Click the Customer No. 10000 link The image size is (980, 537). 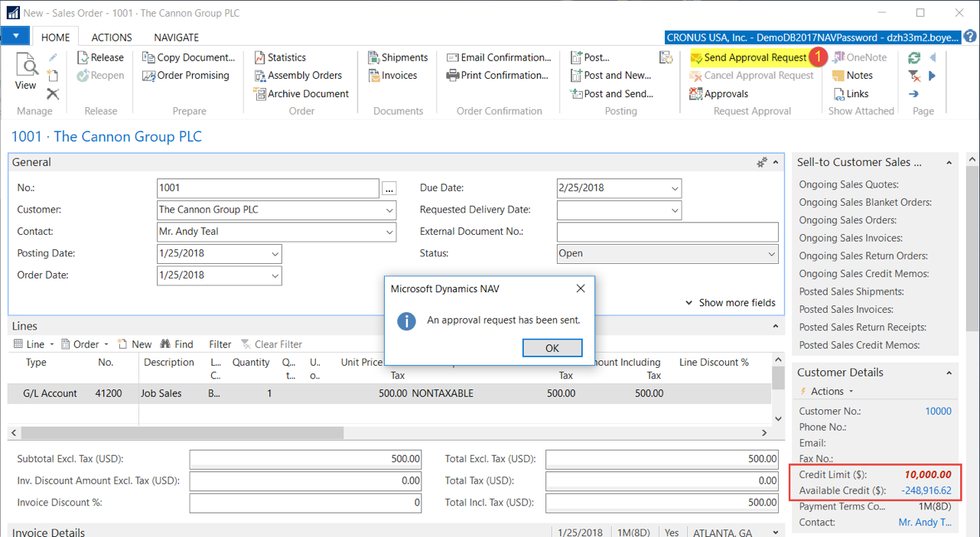[938, 411]
